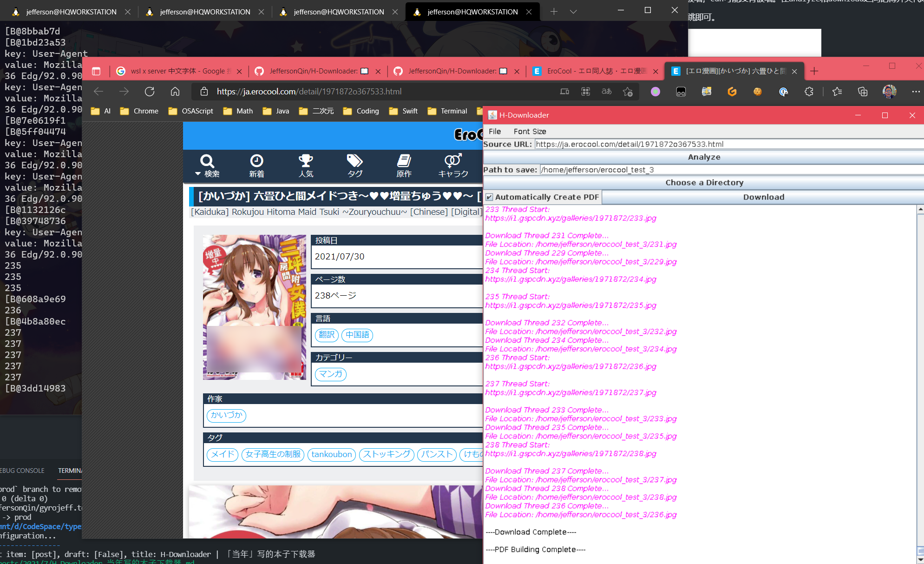Click the 翻訳 language tag
Viewport: 924px width, 564px height.
click(327, 335)
